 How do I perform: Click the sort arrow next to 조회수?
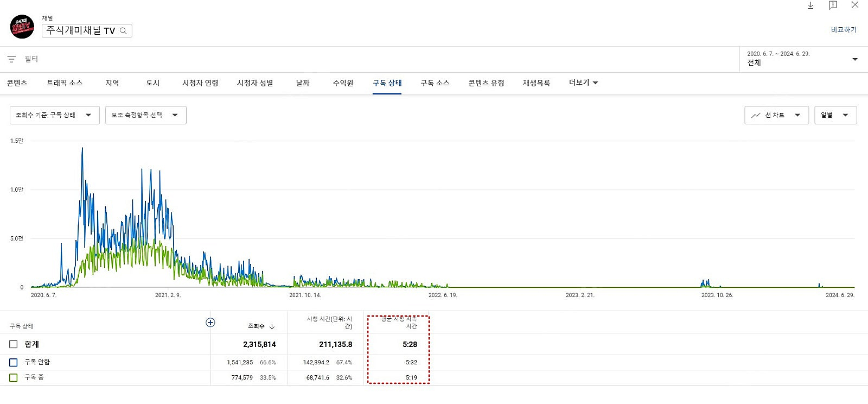pyautogui.click(x=272, y=326)
